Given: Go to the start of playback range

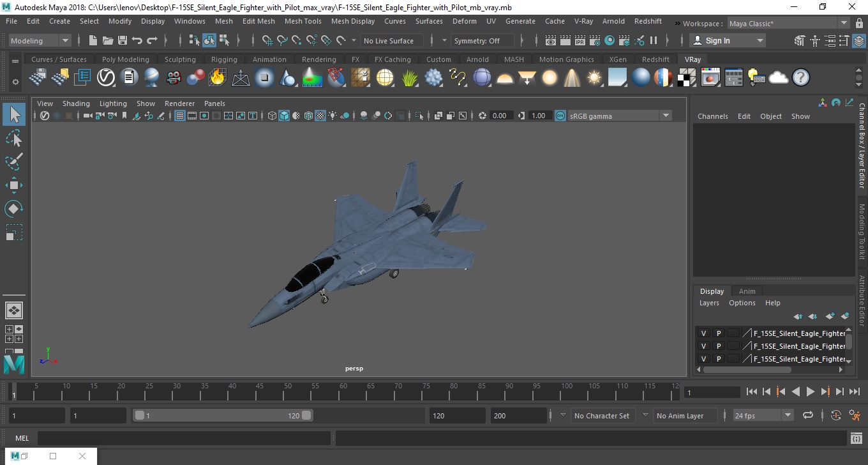Looking at the screenshot, I should tap(752, 392).
